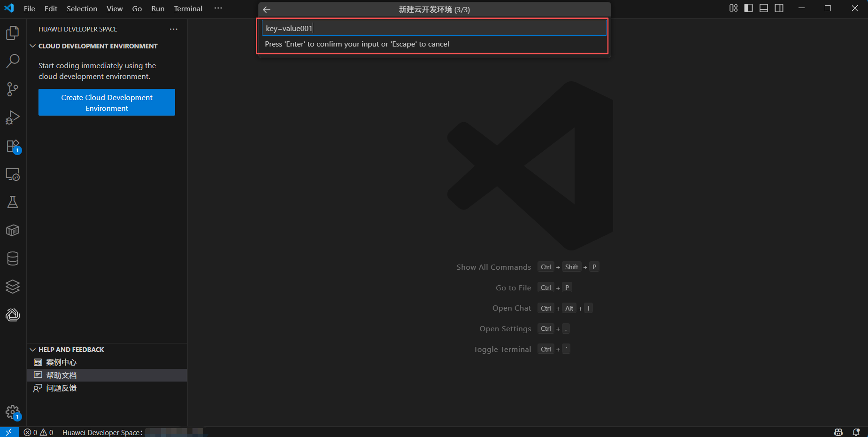Viewport: 868px width, 437px height.
Task: Focus the key=value001 input box
Action: [x=434, y=28]
